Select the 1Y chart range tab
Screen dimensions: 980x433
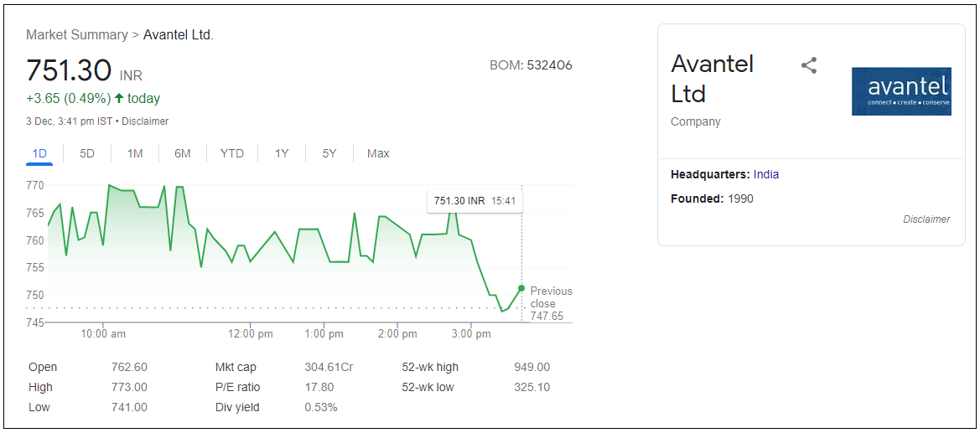(282, 154)
